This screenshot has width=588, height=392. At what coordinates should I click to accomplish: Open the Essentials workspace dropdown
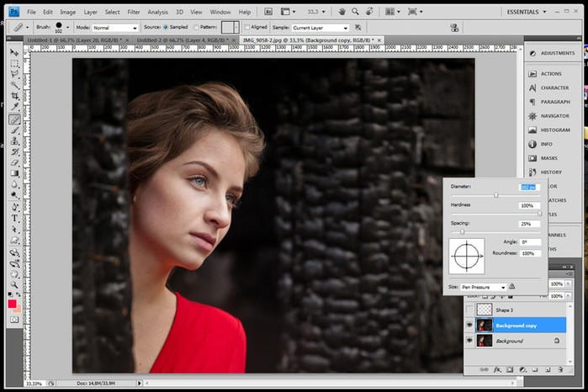526,12
